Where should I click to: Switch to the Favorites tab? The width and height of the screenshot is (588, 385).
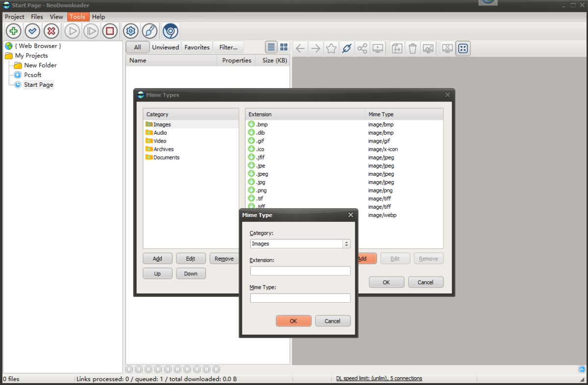pyautogui.click(x=196, y=47)
